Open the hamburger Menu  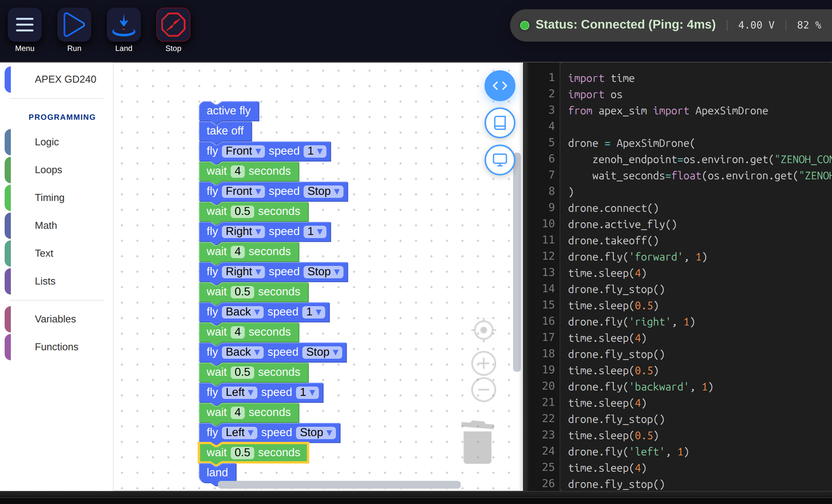(x=24, y=25)
